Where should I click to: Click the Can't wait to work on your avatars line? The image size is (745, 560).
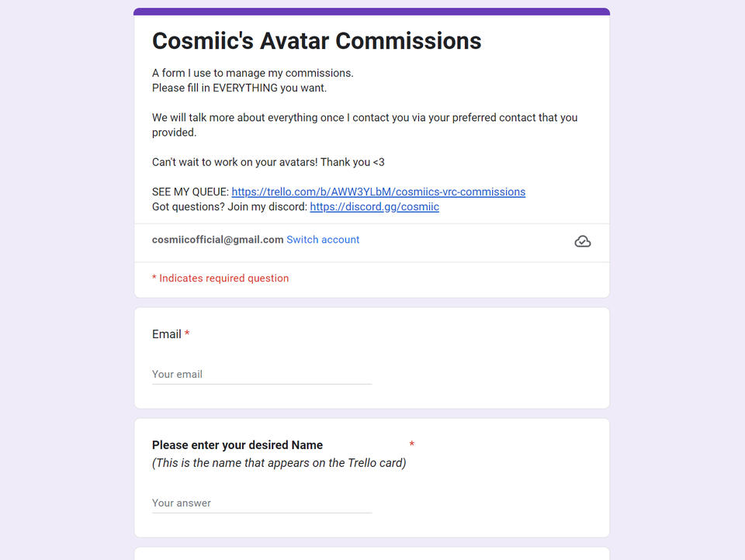[x=268, y=162]
